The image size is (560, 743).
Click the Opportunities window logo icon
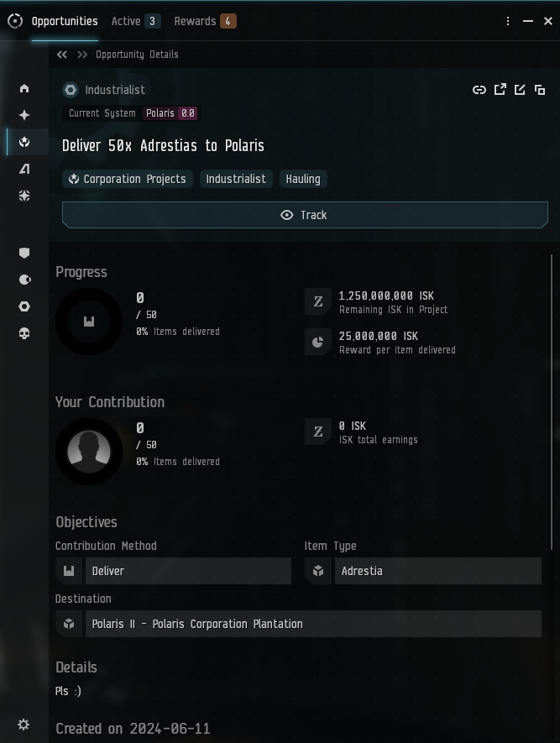[x=15, y=21]
